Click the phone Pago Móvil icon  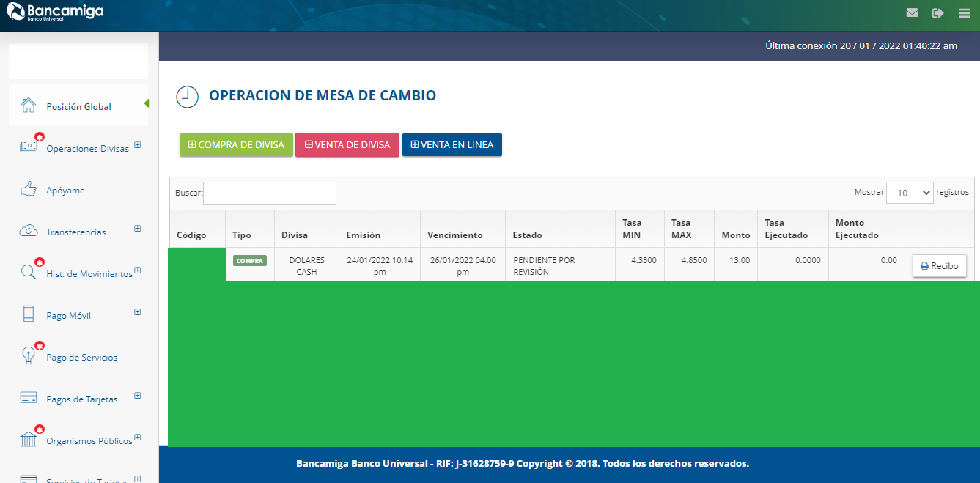tap(29, 314)
